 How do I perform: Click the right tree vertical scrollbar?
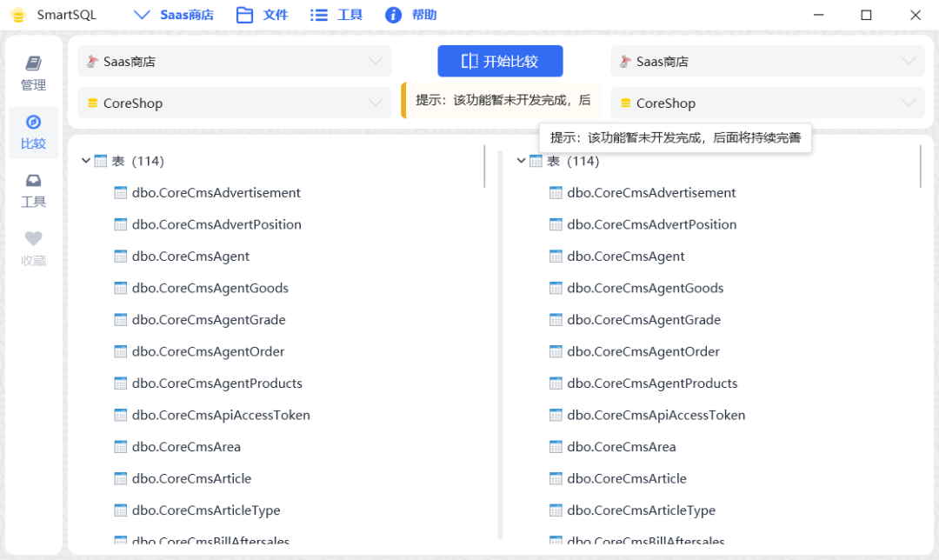pyautogui.click(x=921, y=166)
